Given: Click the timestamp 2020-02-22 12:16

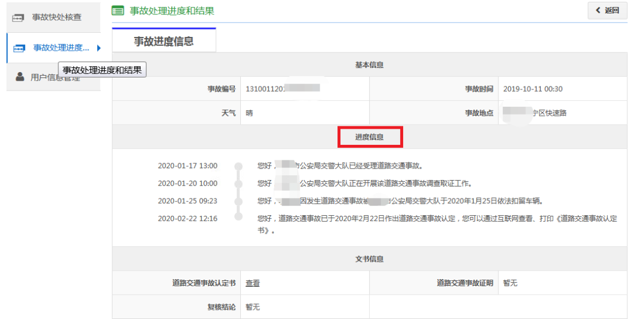Looking at the screenshot, I should point(188,219).
